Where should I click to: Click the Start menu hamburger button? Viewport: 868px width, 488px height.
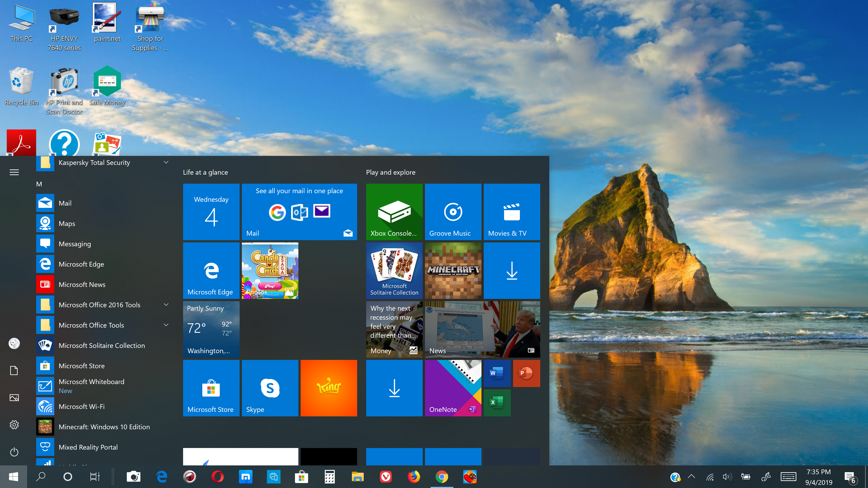(14, 172)
